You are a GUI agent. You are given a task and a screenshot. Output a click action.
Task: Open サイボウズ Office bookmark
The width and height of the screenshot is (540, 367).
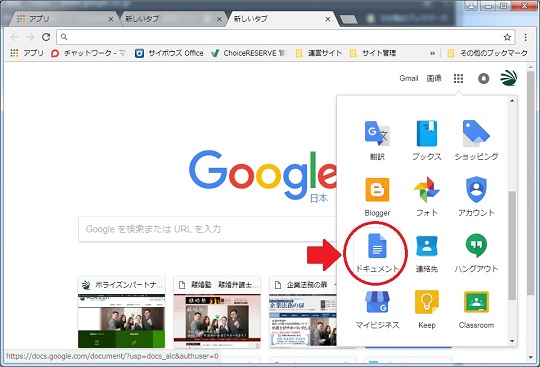(x=169, y=53)
